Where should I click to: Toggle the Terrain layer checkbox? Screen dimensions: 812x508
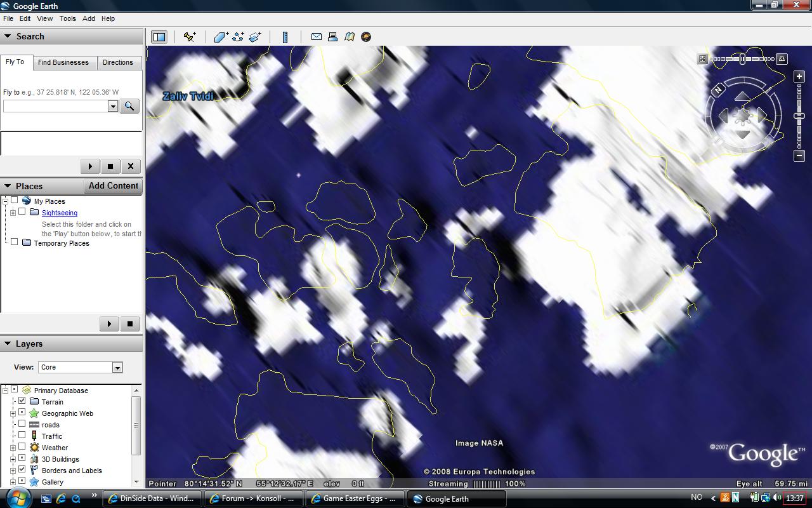point(22,401)
